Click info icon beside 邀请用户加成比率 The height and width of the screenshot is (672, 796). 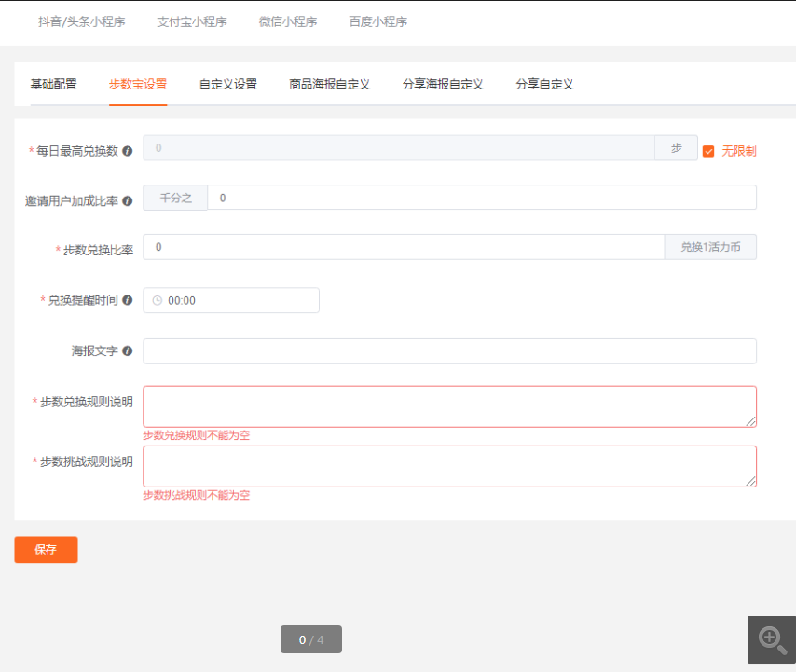[128, 201]
